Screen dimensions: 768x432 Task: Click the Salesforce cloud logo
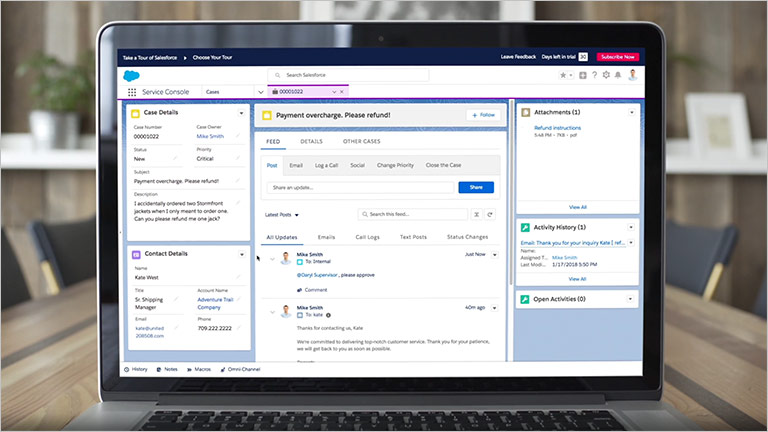[130, 75]
